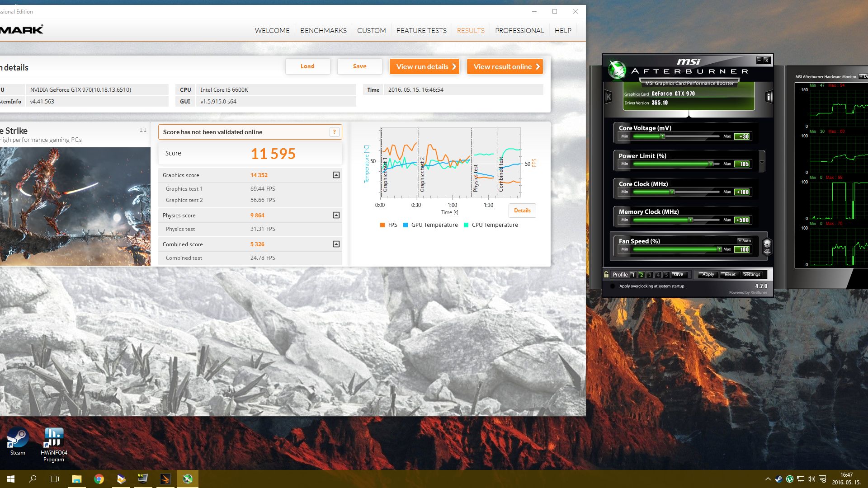Viewport: 868px width, 488px height.
Task: Select Afterburner profile slot 1
Action: click(x=633, y=275)
